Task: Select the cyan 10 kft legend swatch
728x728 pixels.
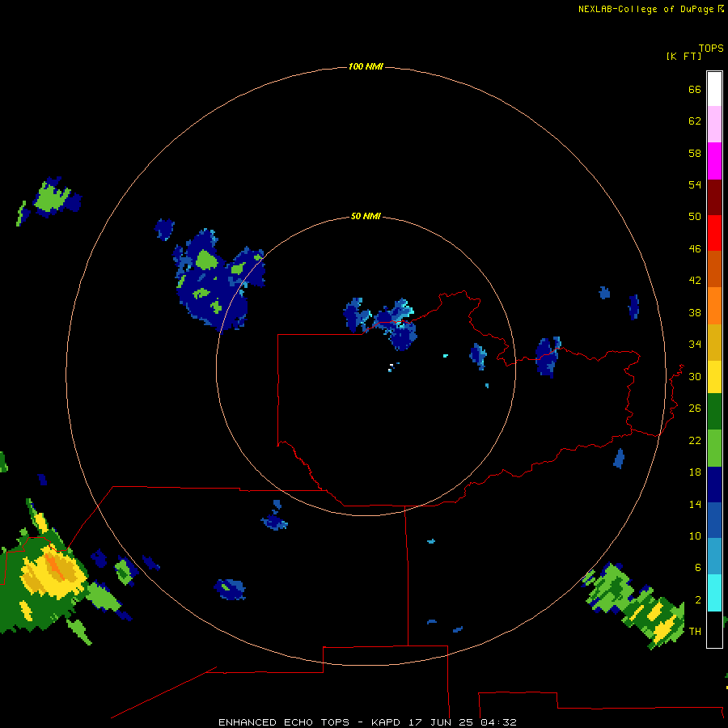Action: (x=714, y=593)
